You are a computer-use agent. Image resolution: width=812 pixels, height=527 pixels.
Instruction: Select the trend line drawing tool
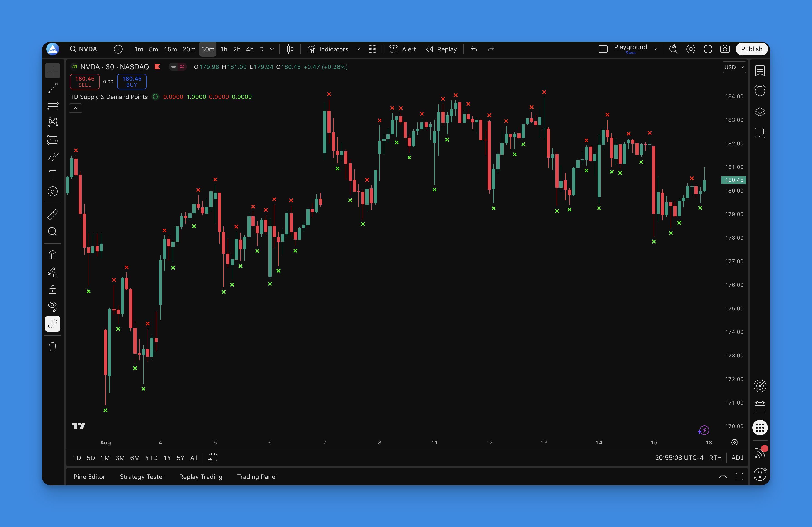[x=53, y=88]
